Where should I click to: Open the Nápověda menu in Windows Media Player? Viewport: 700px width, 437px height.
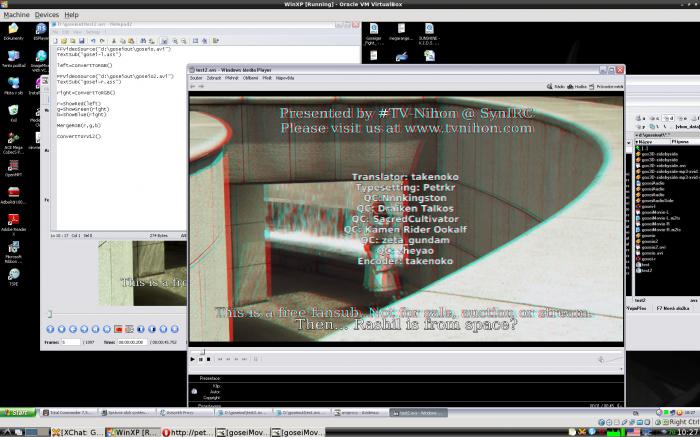(285, 78)
